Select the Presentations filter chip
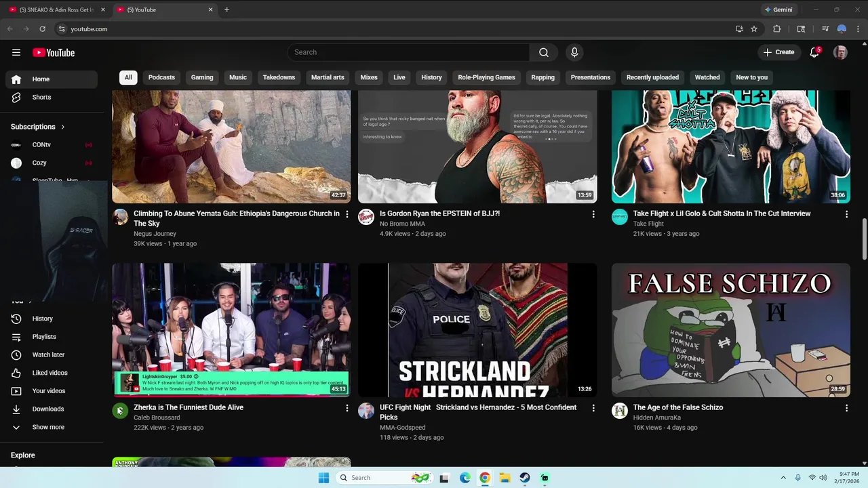This screenshot has width=868, height=488. (591, 77)
